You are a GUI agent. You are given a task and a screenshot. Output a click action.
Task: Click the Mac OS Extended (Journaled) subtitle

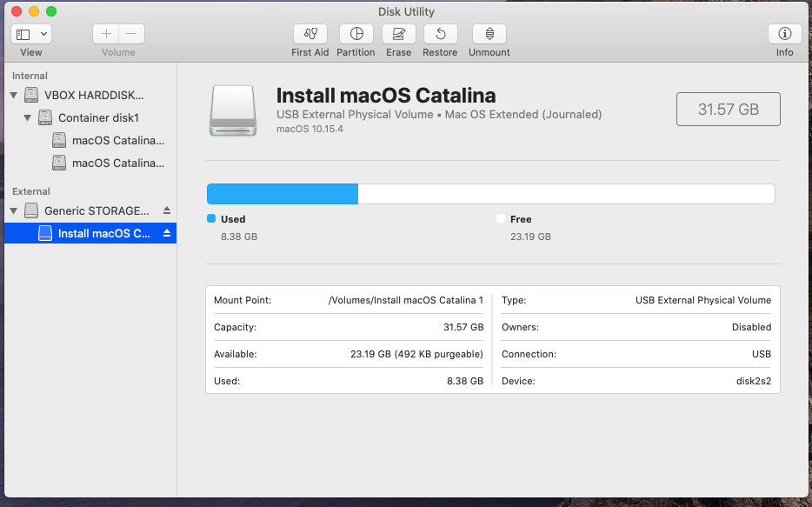pyautogui.click(x=523, y=115)
